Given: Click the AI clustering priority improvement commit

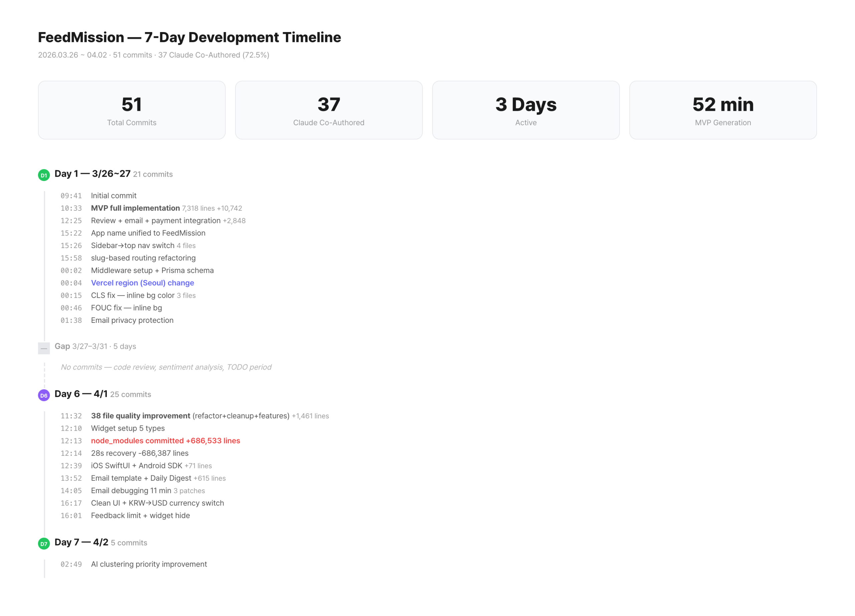Looking at the screenshot, I should click(149, 564).
